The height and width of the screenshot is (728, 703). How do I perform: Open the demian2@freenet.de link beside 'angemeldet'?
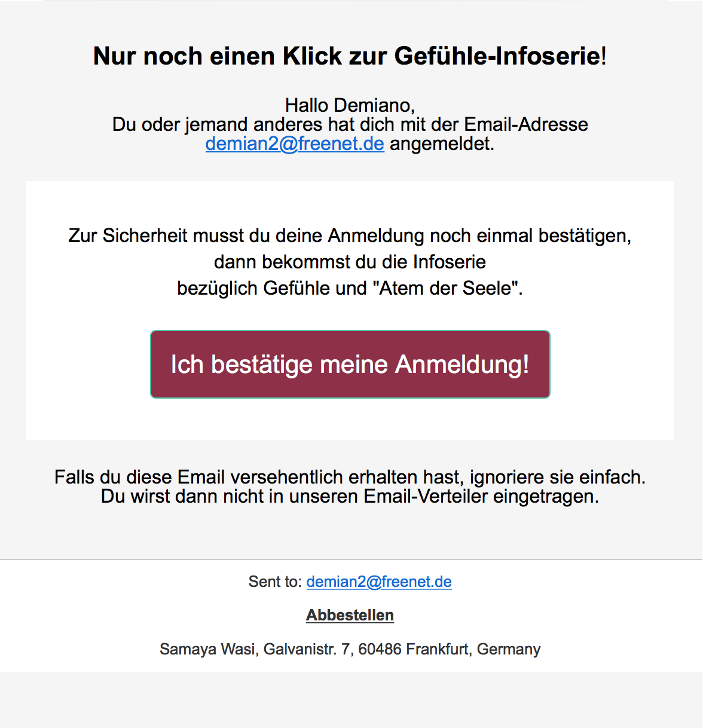click(295, 144)
